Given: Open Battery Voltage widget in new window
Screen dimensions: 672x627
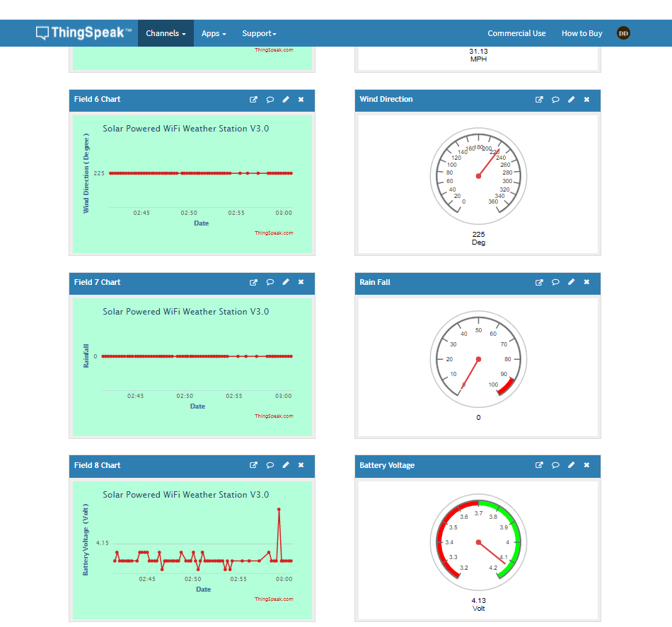Looking at the screenshot, I should pos(539,466).
